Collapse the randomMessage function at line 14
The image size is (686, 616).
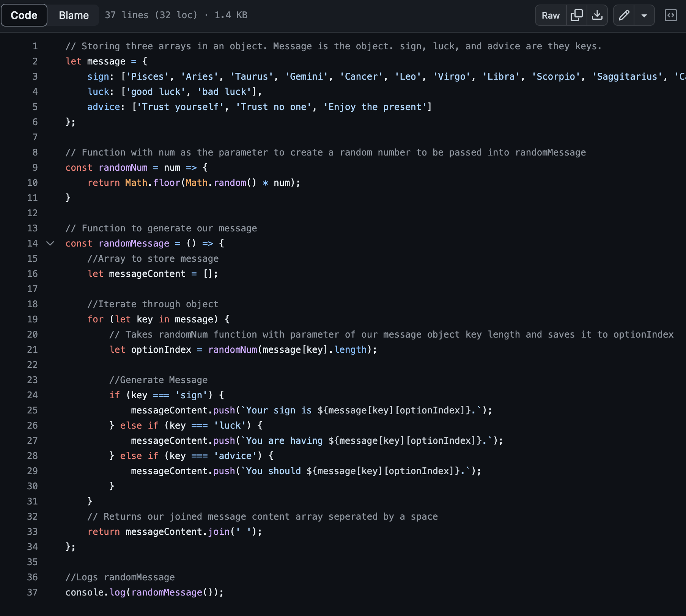pyautogui.click(x=50, y=244)
